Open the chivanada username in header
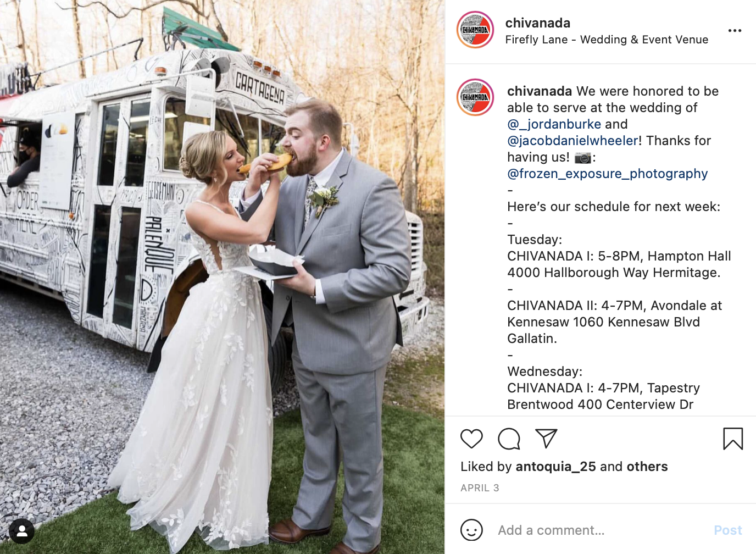This screenshot has width=756, height=554. [x=537, y=23]
